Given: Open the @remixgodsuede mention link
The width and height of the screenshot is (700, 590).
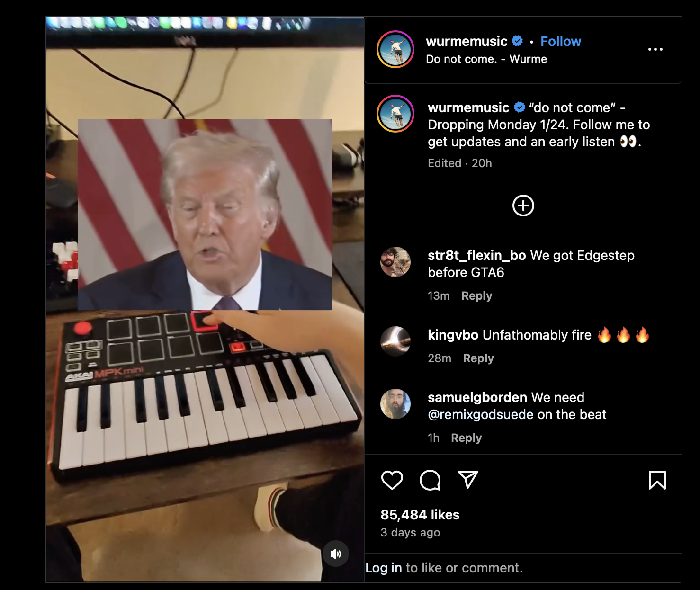Looking at the screenshot, I should pyautogui.click(x=481, y=414).
